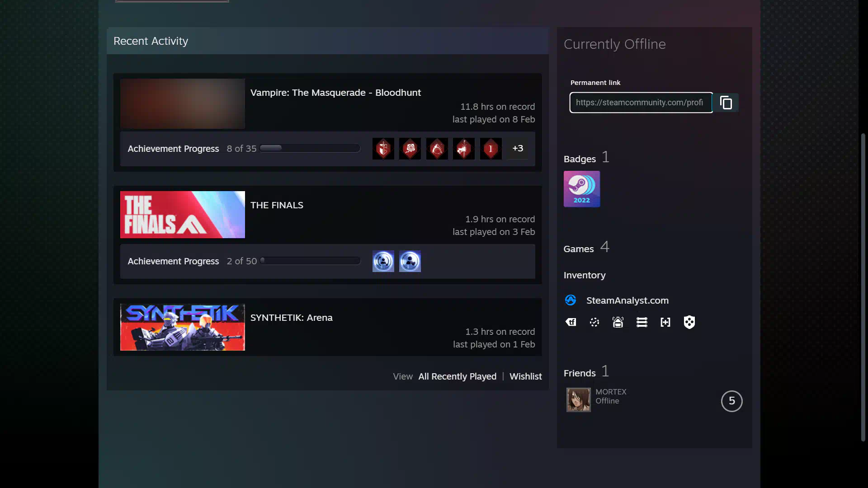Click the blurred Bloodhunt banner image
Image resolution: width=868 pixels, height=488 pixels.
click(182, 103)
